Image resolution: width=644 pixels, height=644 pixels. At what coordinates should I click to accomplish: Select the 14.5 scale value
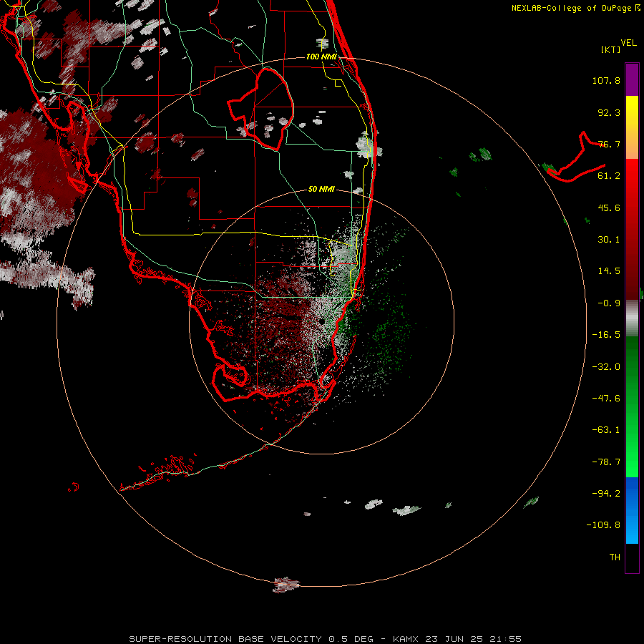coord(609,271)
